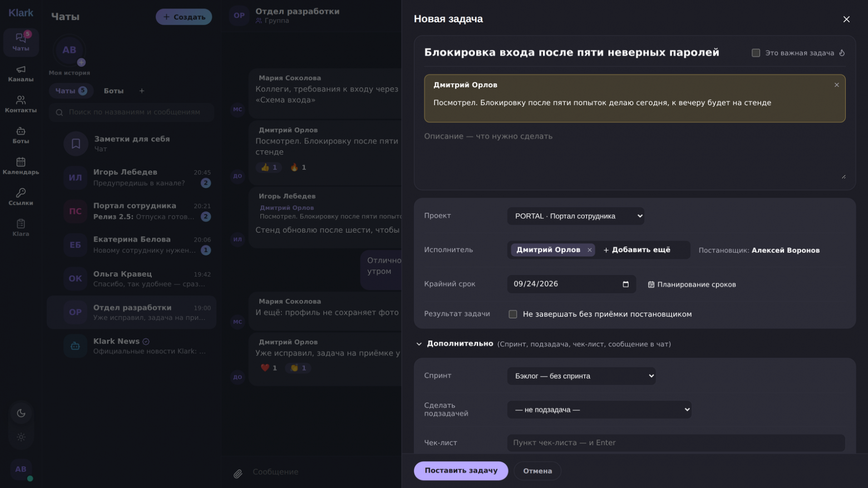Click the checklist item input field
868x488 pixels.
675,443
